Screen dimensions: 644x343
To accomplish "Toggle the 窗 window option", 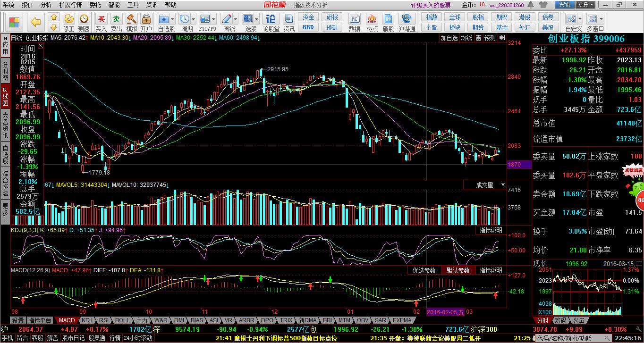I will [x=479, y=38].
